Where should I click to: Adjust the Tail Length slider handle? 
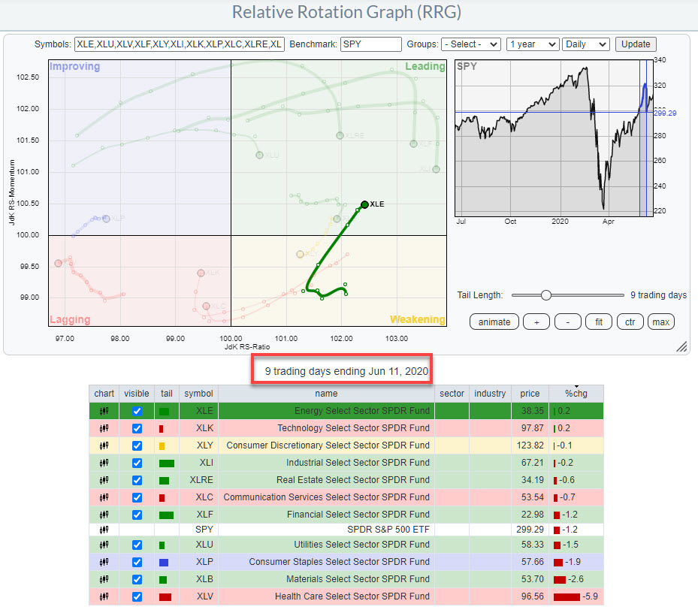click(546, 295)
